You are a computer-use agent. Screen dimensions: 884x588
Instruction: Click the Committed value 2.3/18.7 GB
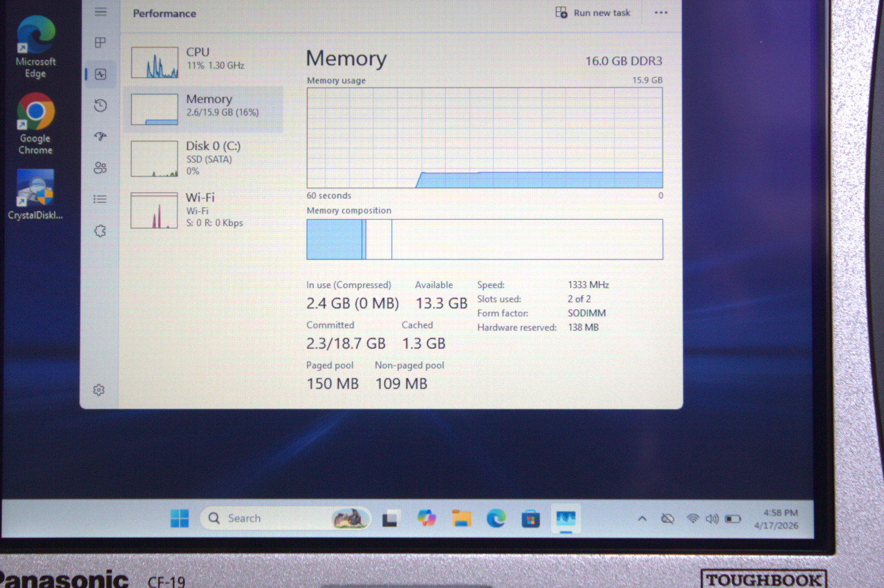(x=346, y=343)
